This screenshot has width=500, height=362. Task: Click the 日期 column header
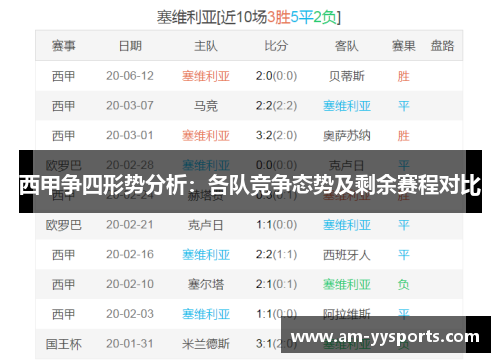[130, 46]
